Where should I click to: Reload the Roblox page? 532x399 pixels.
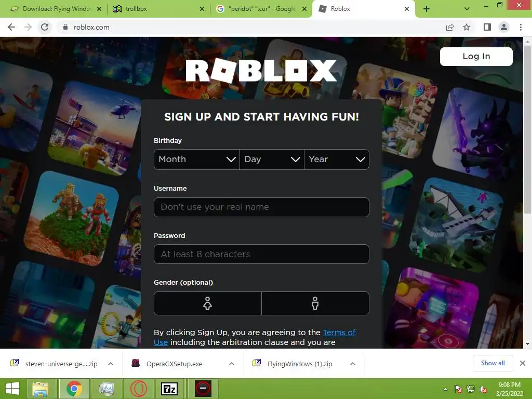[x=45, y=27]
